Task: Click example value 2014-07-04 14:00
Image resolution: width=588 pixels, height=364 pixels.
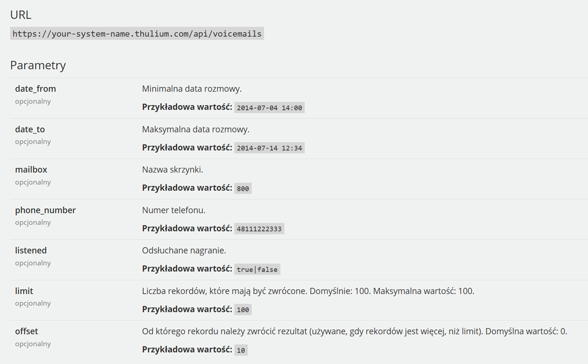Action: (x=269, y=108)
